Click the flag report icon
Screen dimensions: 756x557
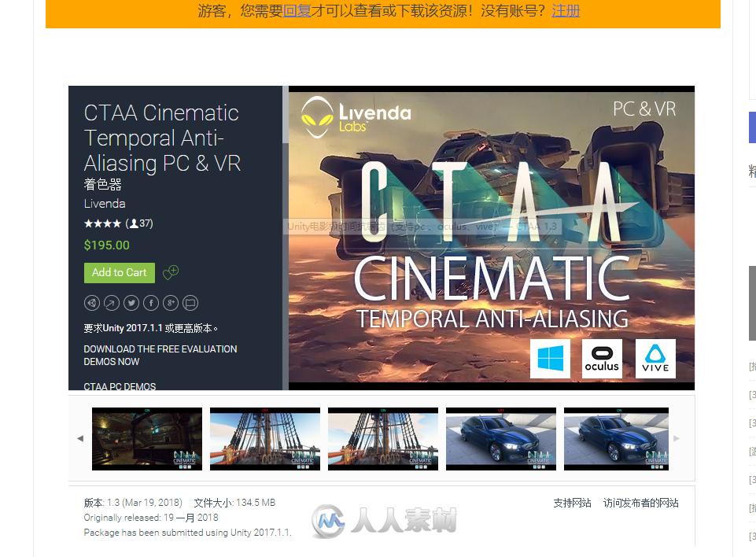[190, 303]
